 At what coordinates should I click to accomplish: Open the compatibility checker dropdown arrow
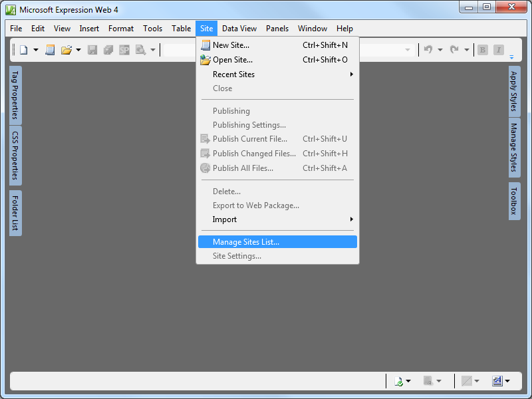408,381
